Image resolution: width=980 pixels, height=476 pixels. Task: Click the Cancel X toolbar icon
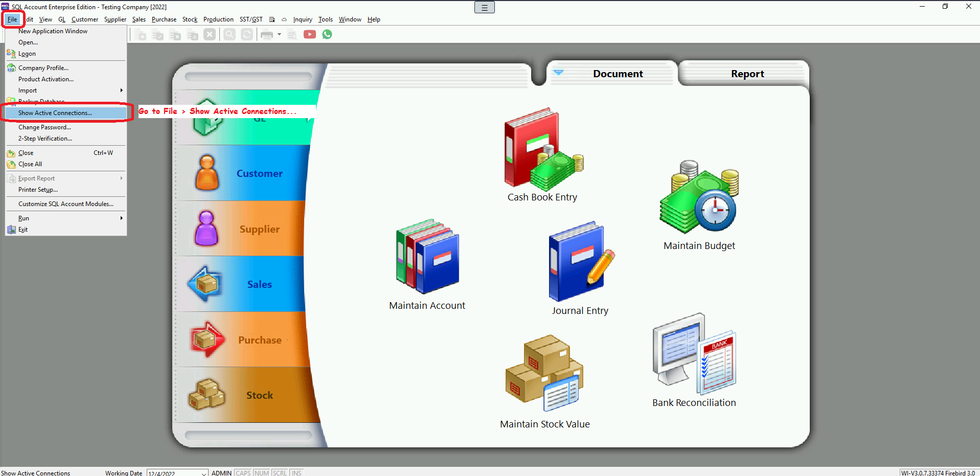click(x=210, y=34)
